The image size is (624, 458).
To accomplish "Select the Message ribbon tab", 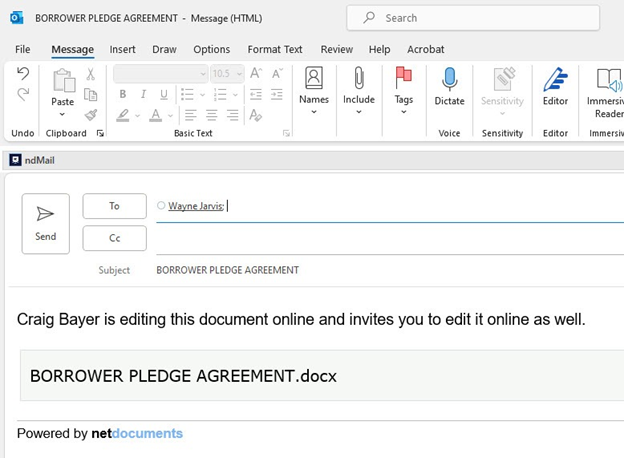I will pyautogui.click(x=72, y=49).
